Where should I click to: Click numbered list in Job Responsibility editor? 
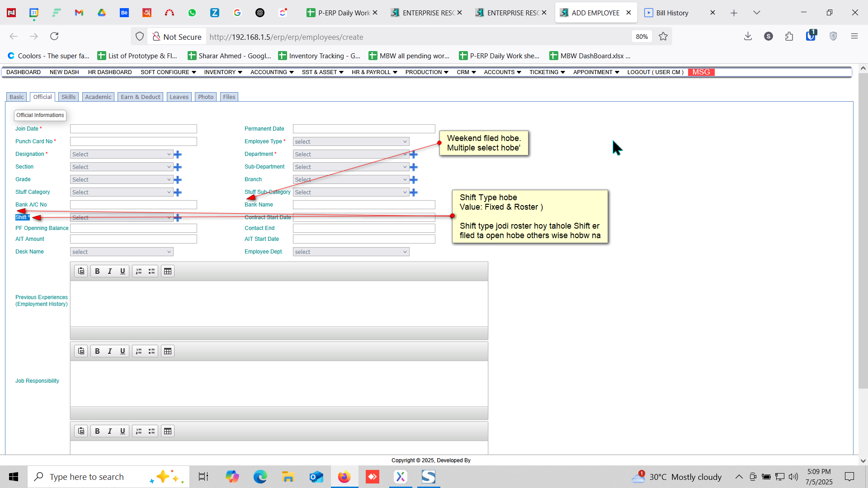pos(139,351)
